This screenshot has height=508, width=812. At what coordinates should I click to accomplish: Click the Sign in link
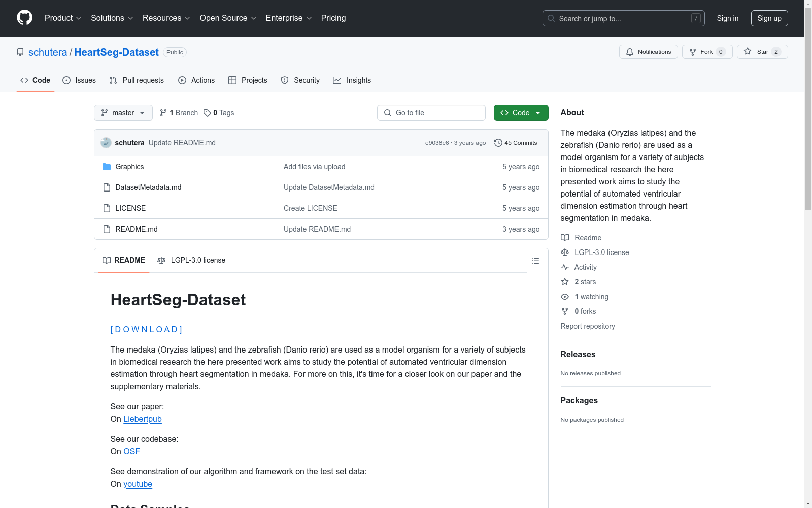click(x=728, y=18)
